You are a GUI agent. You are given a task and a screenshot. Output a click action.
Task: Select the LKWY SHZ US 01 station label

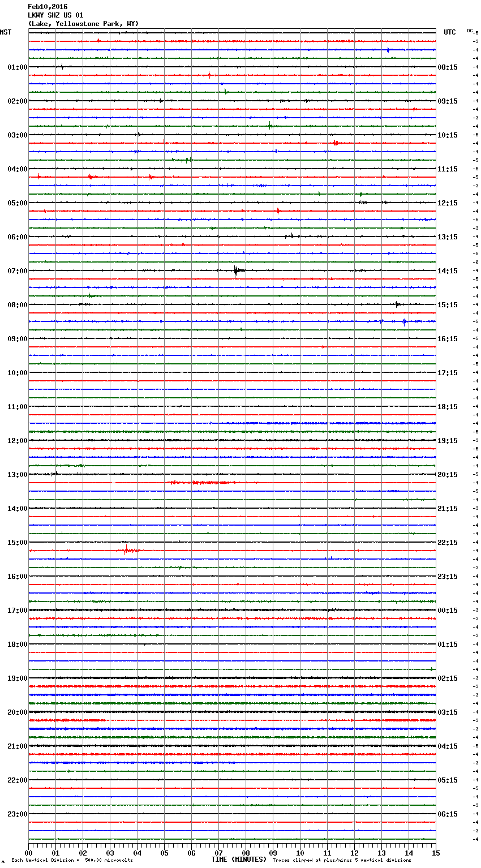pos(55,15)
